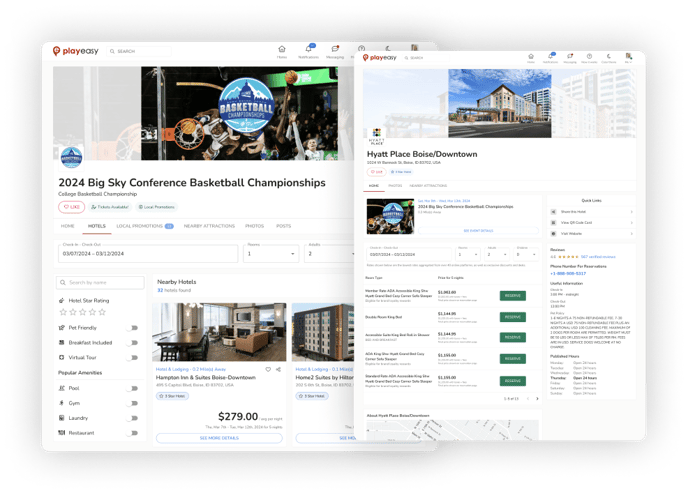Open POSTS tab on event page
Screen dimensions: 688x493
click(x=283, y=226)
